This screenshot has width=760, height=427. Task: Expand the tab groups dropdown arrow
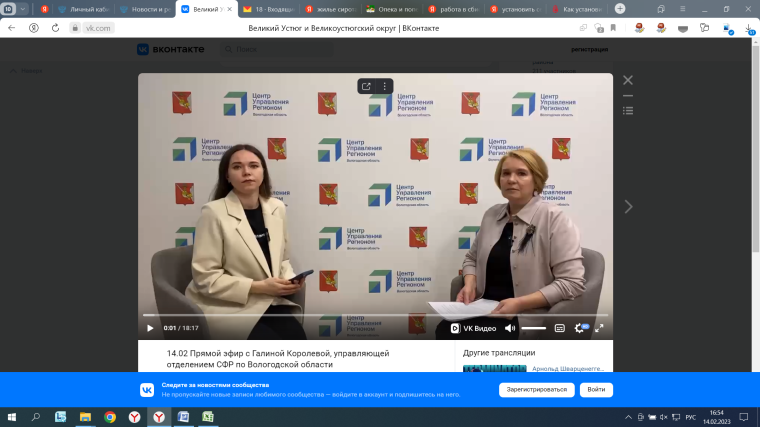click(22, 9)
